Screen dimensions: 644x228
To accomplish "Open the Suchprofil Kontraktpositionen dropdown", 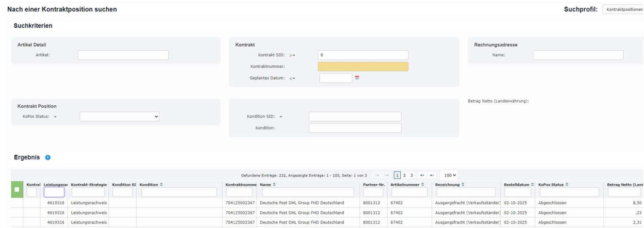I will pyautogui.click(x=623, y=9).
